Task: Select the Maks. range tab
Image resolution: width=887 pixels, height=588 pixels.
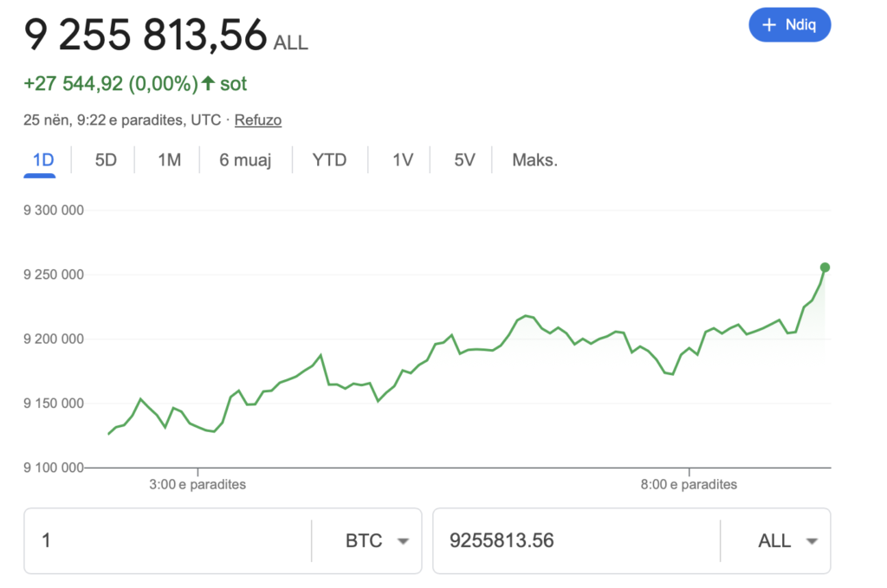Action: coord(535,160)
